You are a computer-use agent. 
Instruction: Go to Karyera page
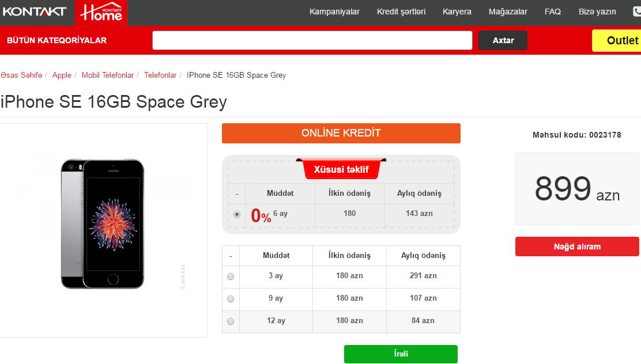click(457, 12)
